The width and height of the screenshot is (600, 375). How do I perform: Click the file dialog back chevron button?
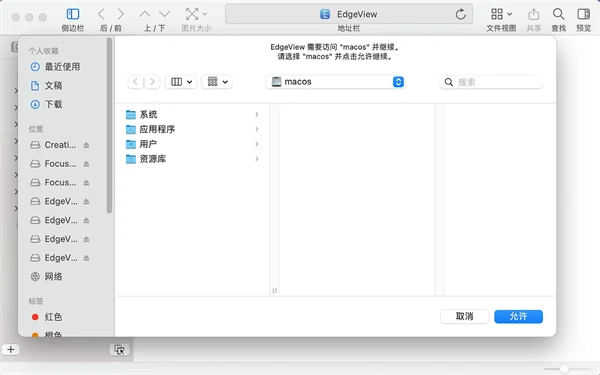[x=135, y=82]
